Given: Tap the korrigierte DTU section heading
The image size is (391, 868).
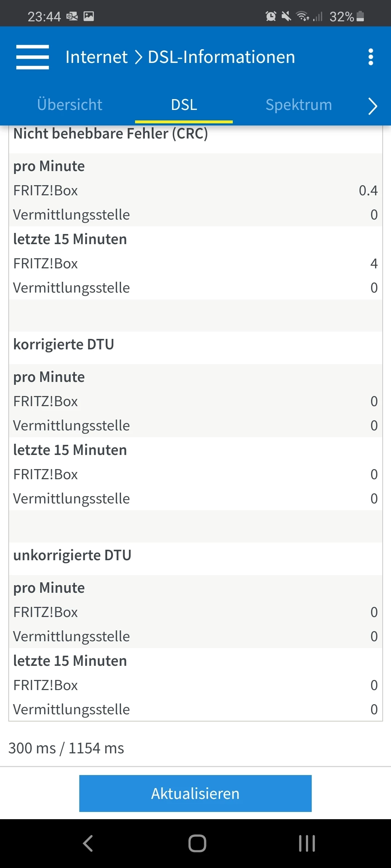Looking at the screenshot, I should [64, 344].
